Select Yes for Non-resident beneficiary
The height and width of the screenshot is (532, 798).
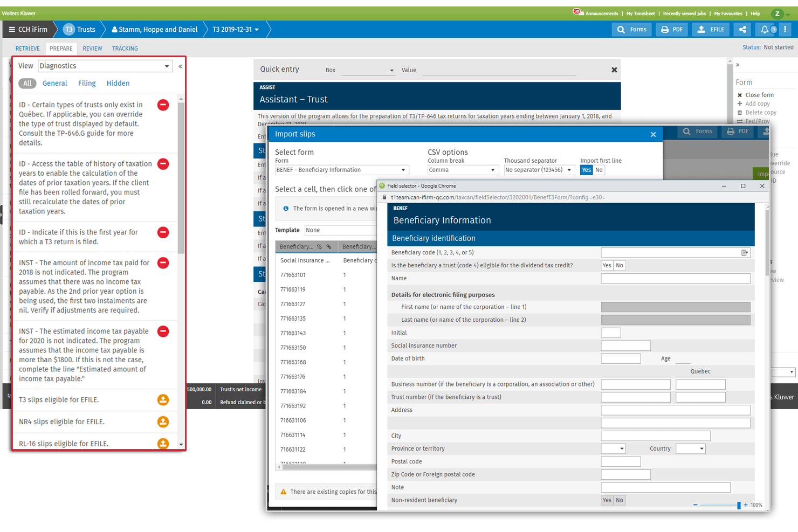point(607,500)
